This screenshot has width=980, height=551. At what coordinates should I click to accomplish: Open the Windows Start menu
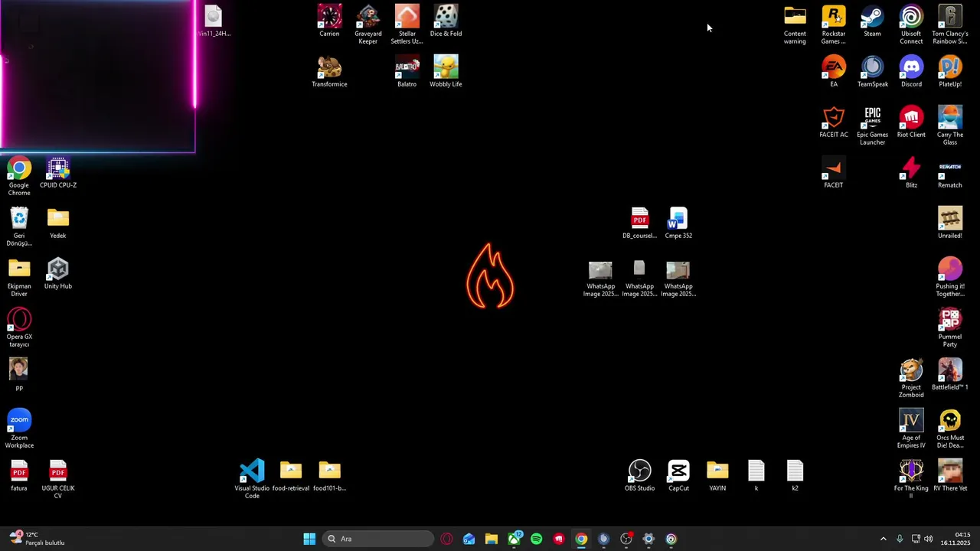[309, 539]
